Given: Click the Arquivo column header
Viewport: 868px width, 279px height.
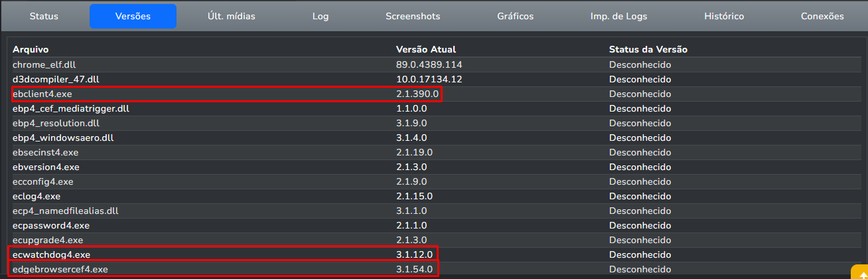Looking at the screenshot, I should click(x=31, y=50).
